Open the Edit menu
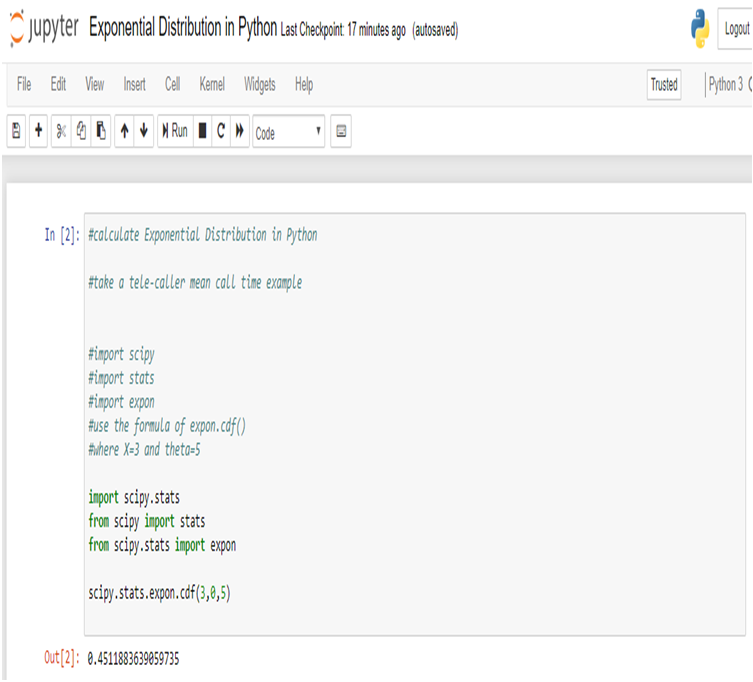The width and height of the screenshot is (753, 682). (x=58, y=85)
